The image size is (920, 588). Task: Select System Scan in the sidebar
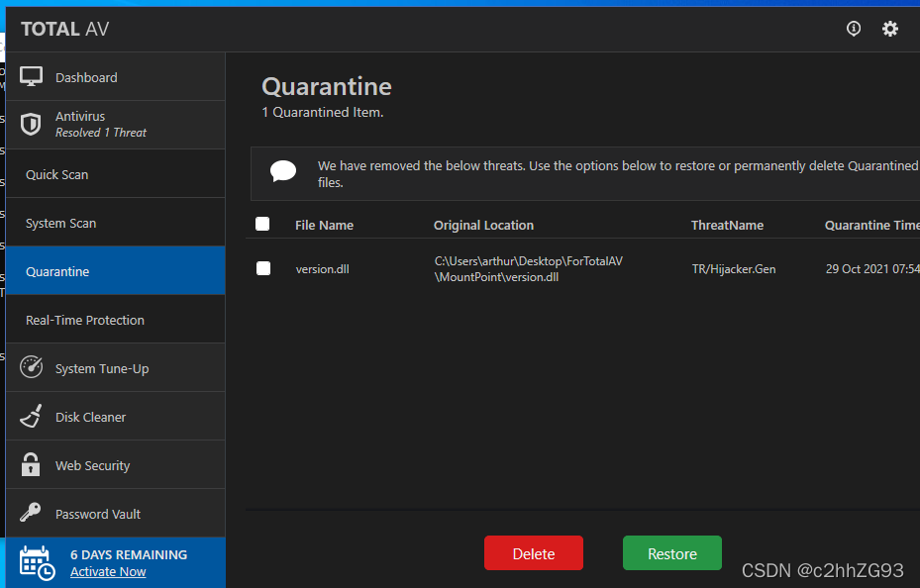(x=116, y=223)
